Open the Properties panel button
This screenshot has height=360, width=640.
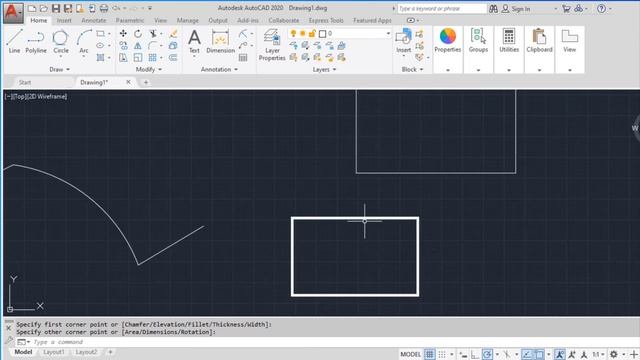pyautogui.click(x=448, y=41)
